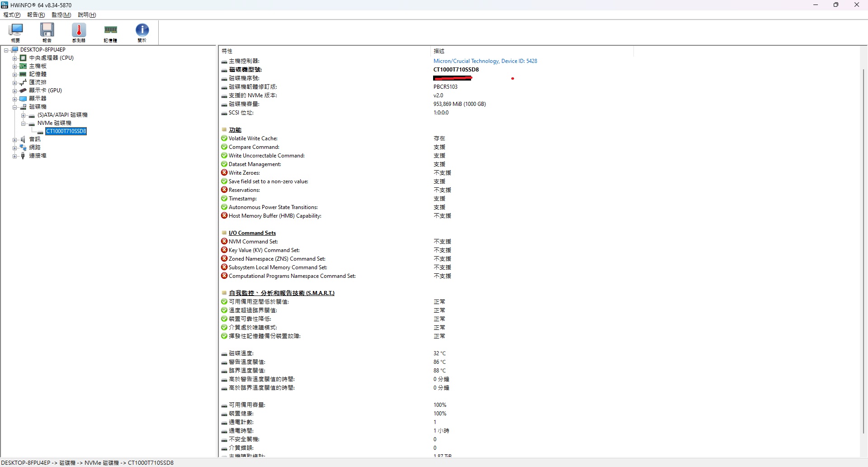Select the 顯示卡 (GPU) tree node

45,91
